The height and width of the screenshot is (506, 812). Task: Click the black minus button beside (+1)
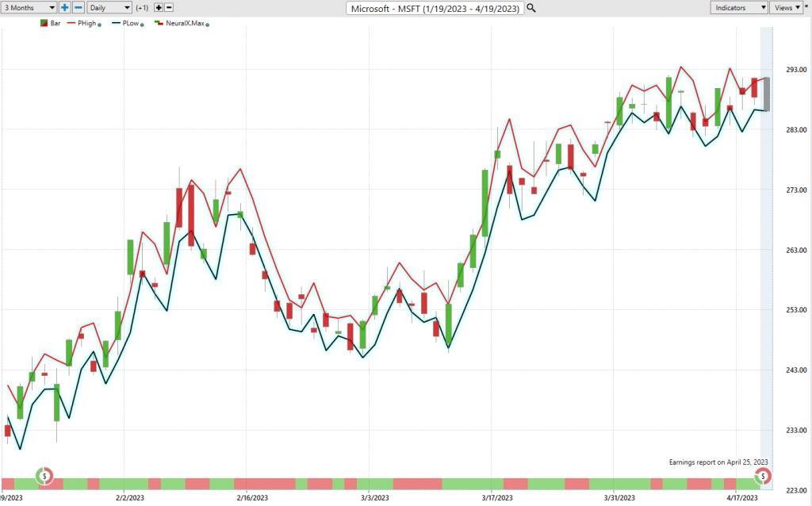point(168,8)
